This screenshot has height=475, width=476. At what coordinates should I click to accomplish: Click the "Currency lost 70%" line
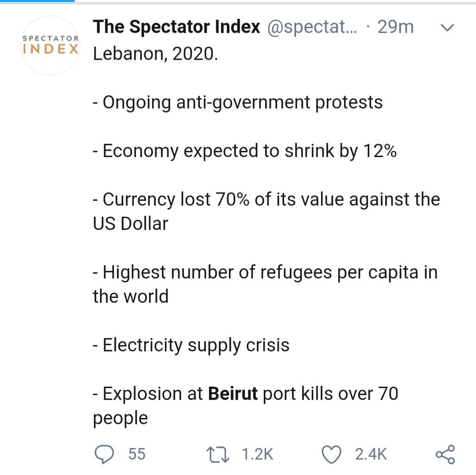[266, 200]
